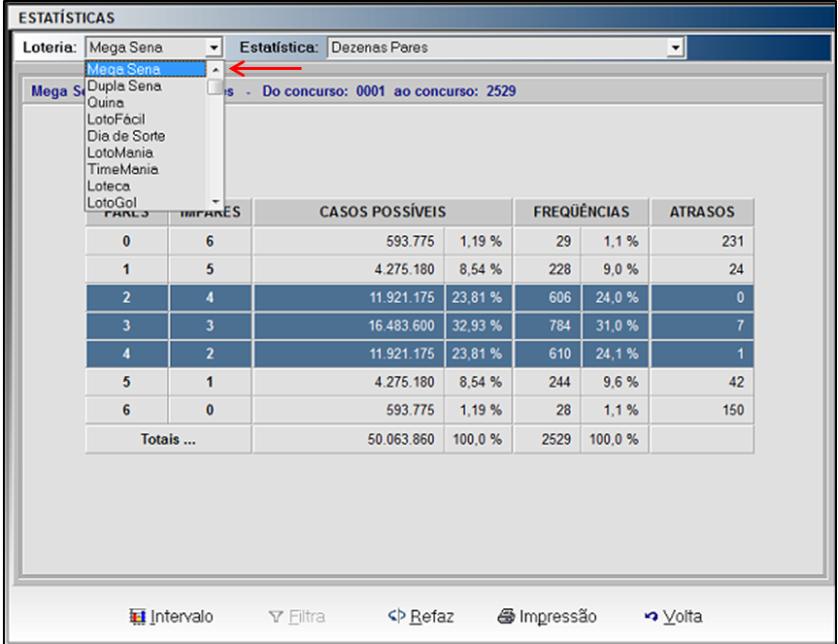Click the Filtra funnel icon

click(276, 617)
